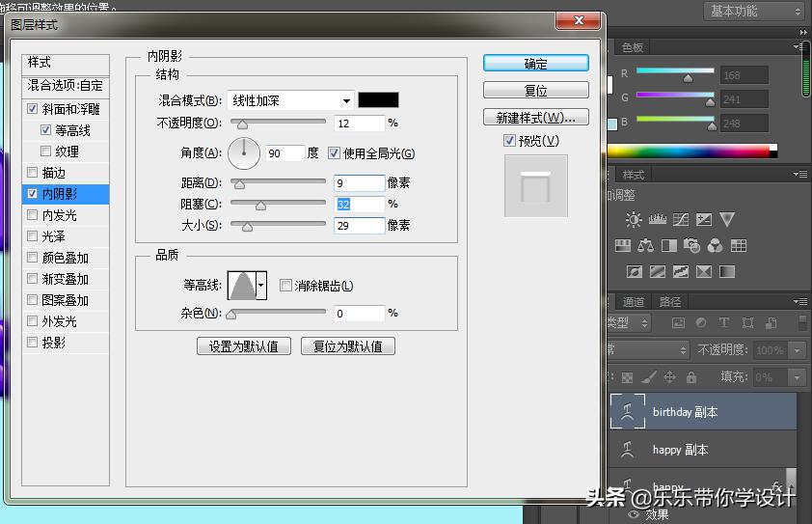This screenshot has height=524, width=812.
Task: Filter layers for smart objects
Action: [x=771, y=323]
